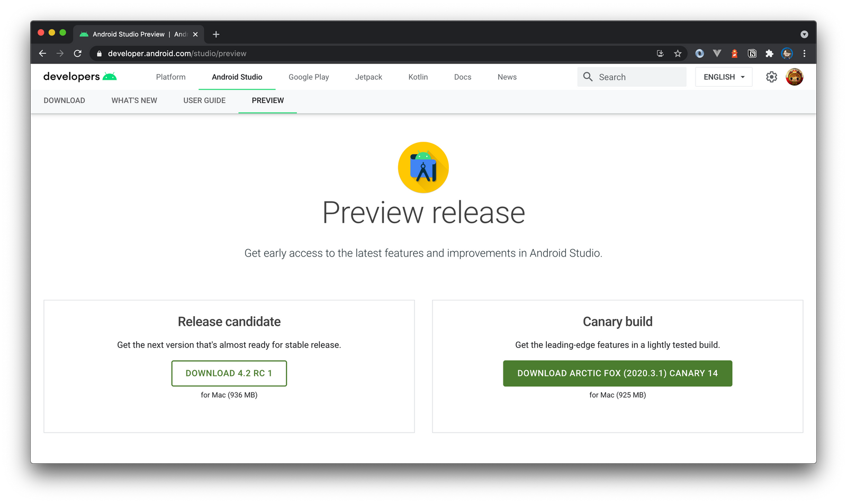
Task: Open the Vue devtools extension icon
Action: 717,53
